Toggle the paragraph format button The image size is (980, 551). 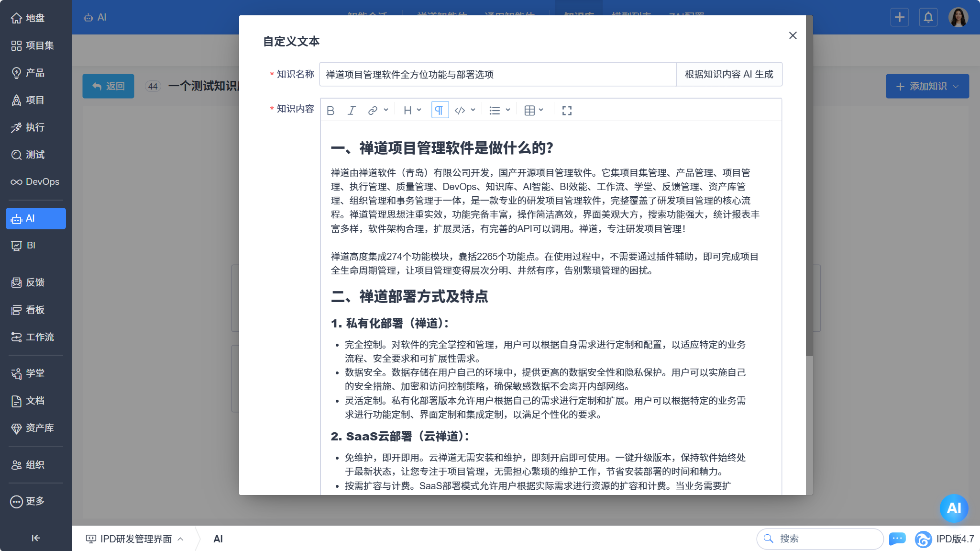tap(440, 111)
